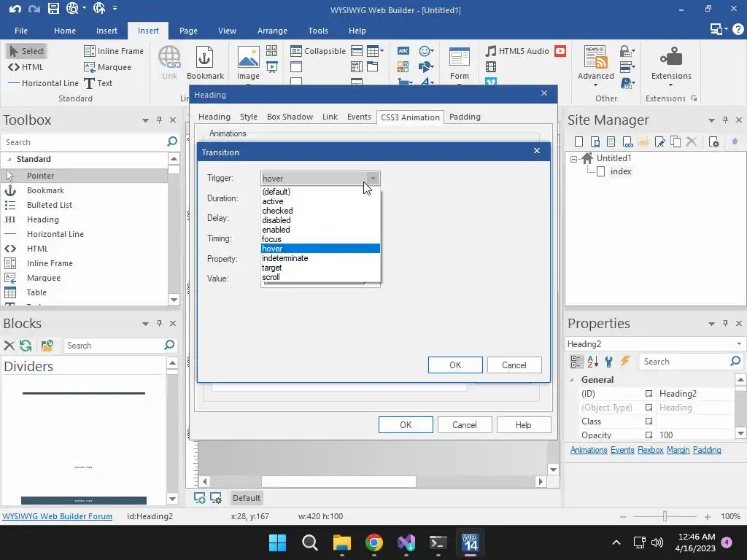Pin the Properties panel
The height and width of the screenshot is (560, 747).
725,323
